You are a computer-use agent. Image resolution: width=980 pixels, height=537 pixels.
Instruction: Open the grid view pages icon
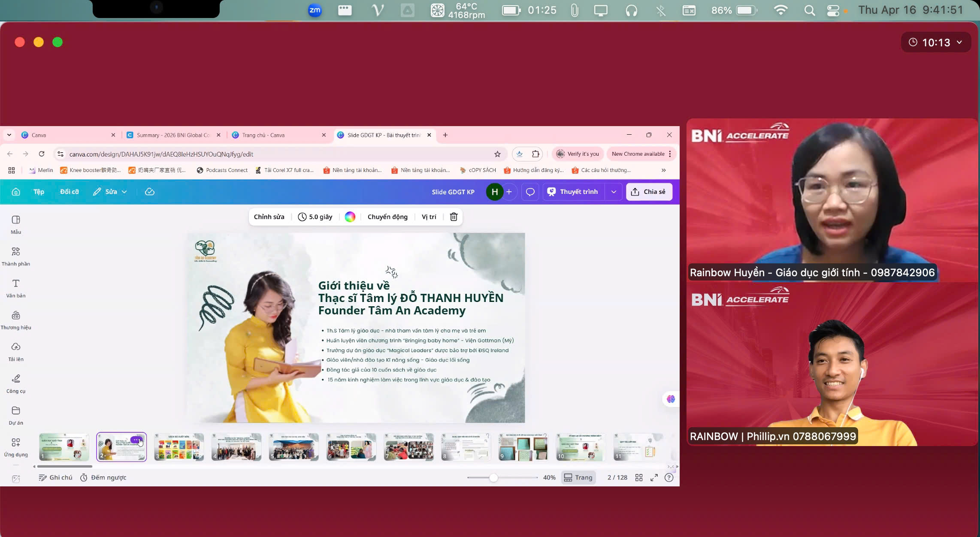(x=638, y=477)
